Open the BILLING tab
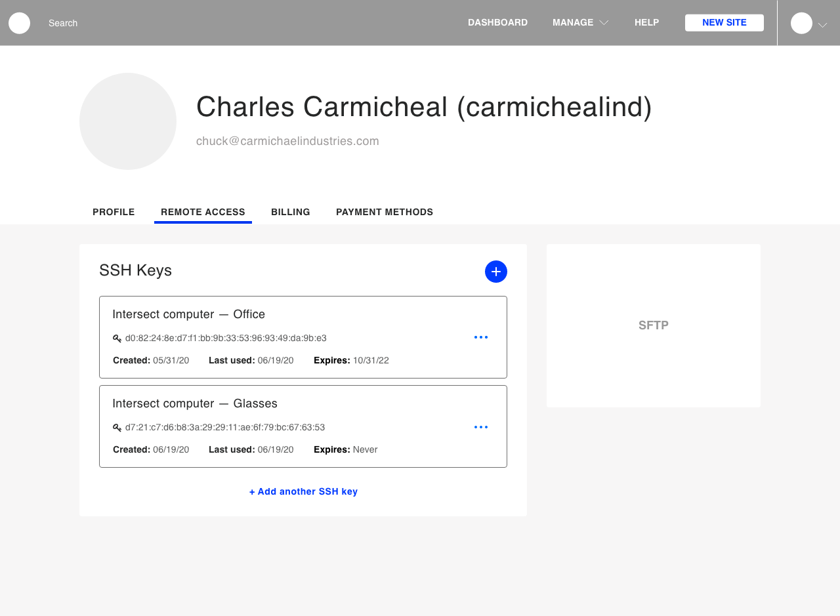This screenshot has width=840, height=616. pos(291,212)
